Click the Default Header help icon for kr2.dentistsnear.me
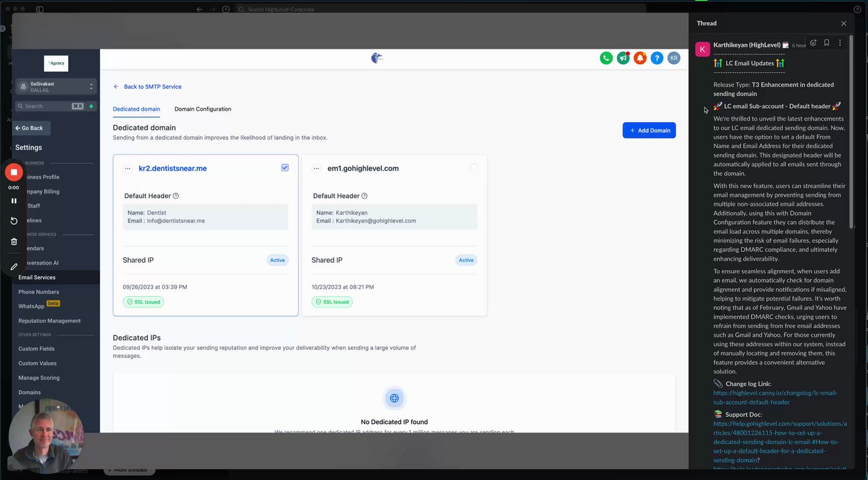The height and width of the screenshot is (480, 868). tap(176, 196)
